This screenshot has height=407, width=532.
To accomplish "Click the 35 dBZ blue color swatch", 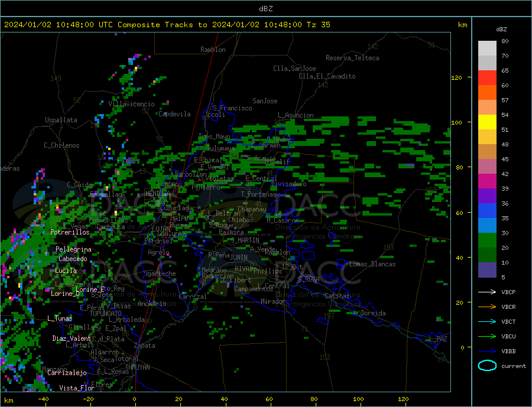I will point(487,211).
